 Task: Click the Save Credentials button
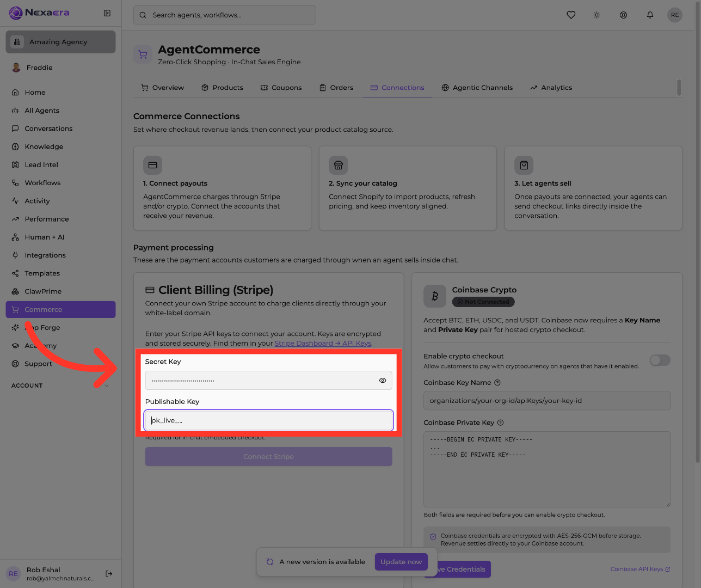[x=457, y=569]
